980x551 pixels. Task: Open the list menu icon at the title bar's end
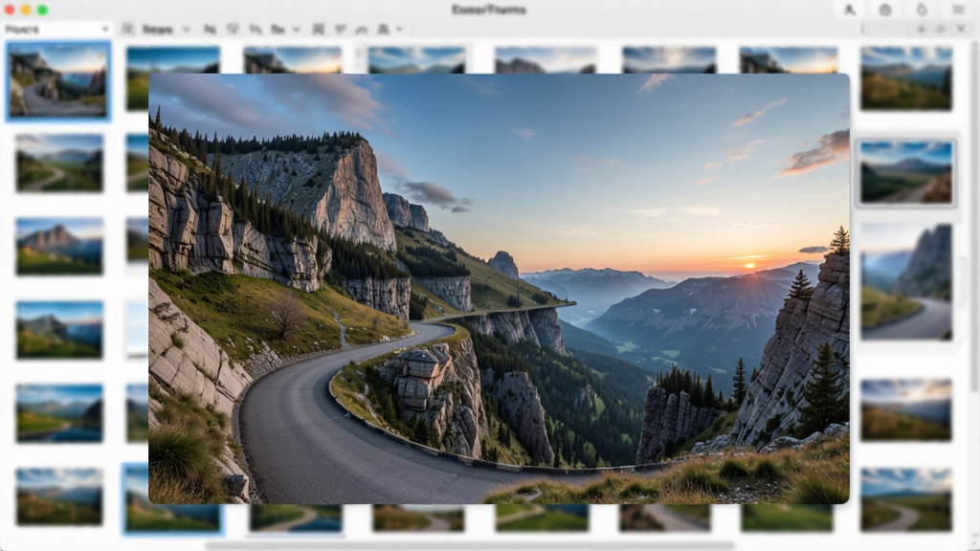(957, 10)
